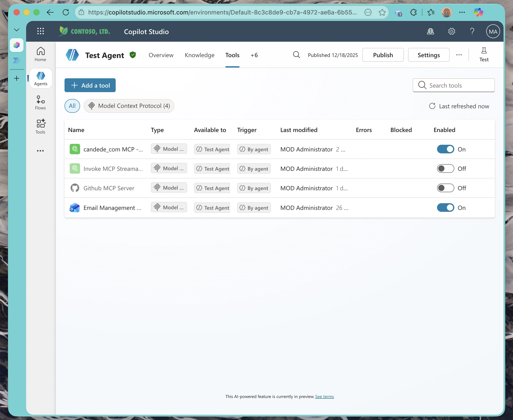Enable the Github MCP Server tool

click(x=445, y=188)
